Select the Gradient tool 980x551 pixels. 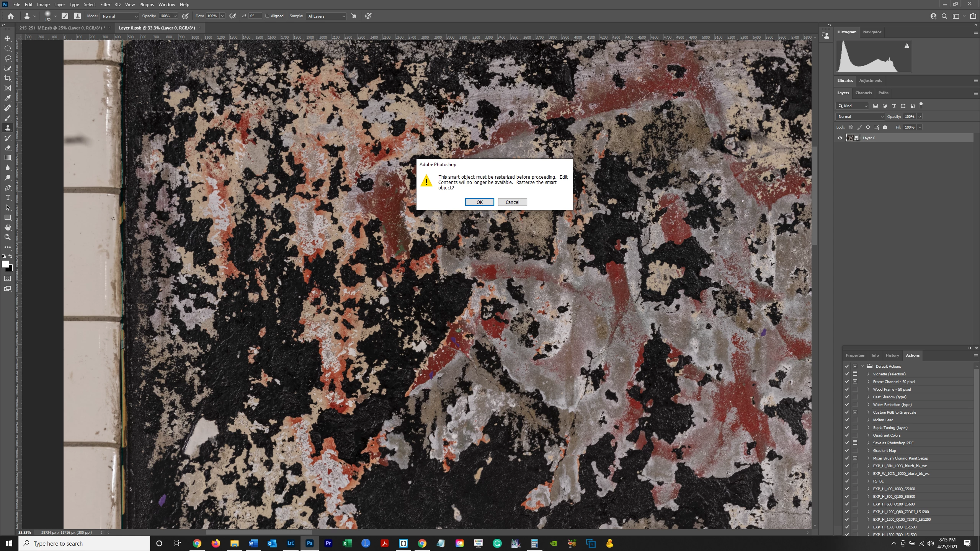point(8,158)
